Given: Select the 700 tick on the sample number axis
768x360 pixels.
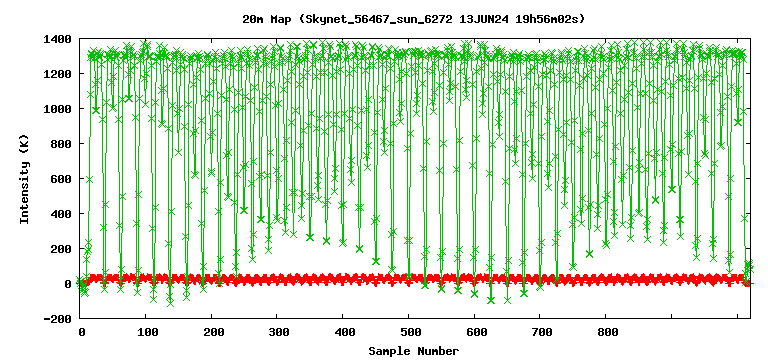Looking at the screenshot, I should click(540, 332).
